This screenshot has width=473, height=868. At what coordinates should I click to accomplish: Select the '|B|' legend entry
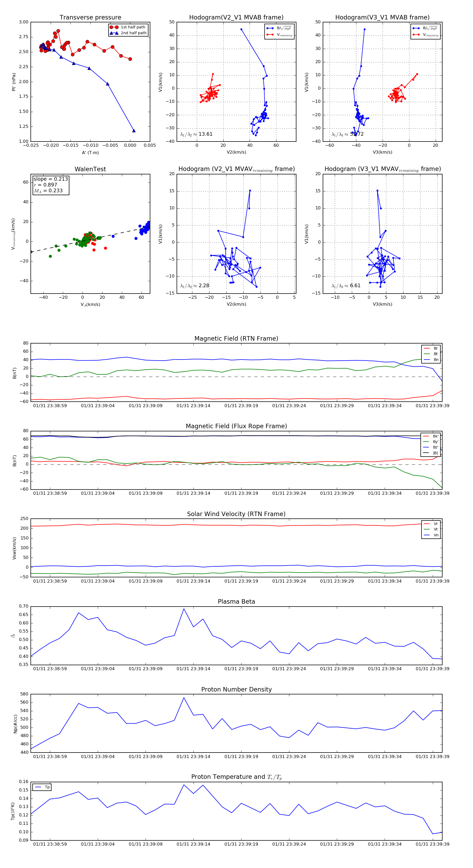[431, 453]
